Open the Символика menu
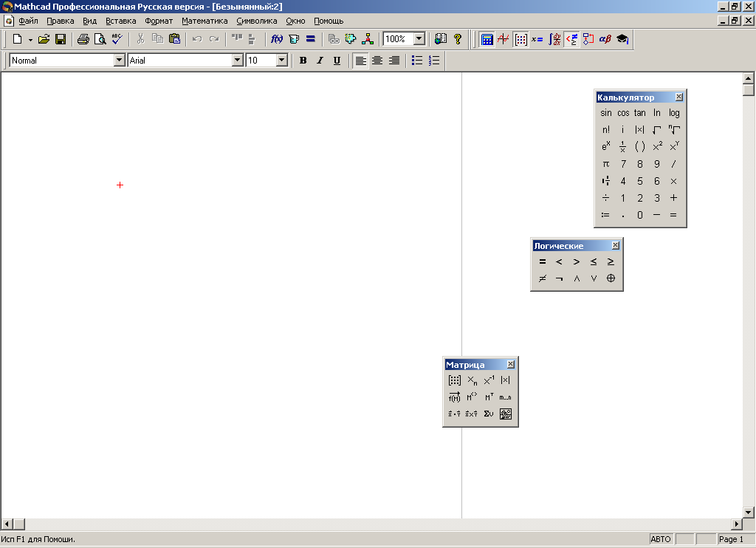 (256, 21)
